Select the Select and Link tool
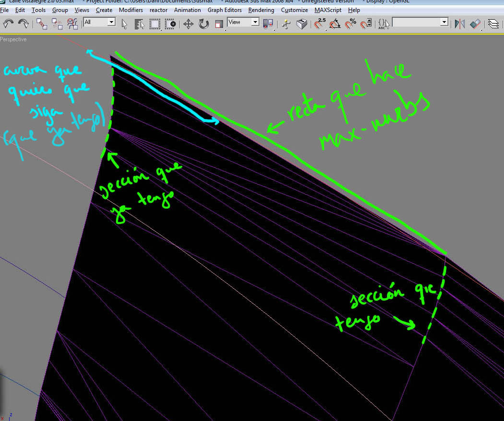The image size is (504, 421). [41, 24]
